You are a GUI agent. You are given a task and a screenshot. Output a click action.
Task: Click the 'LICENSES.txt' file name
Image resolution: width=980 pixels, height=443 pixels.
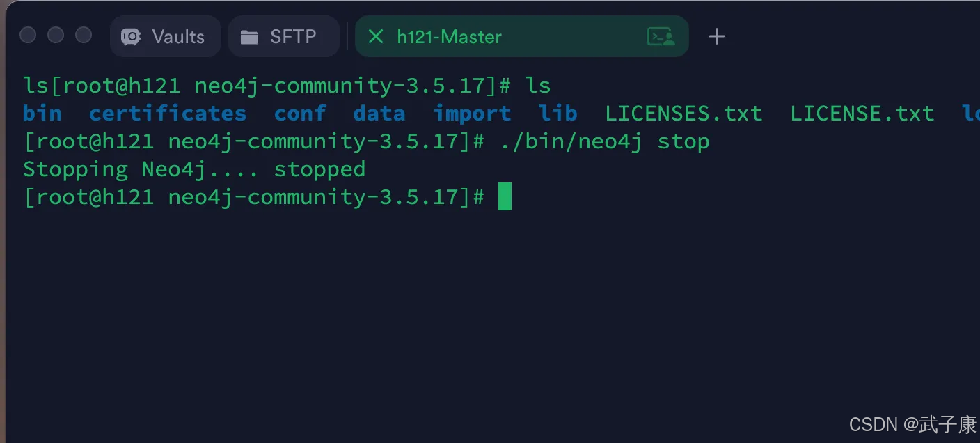pos(683,113)
